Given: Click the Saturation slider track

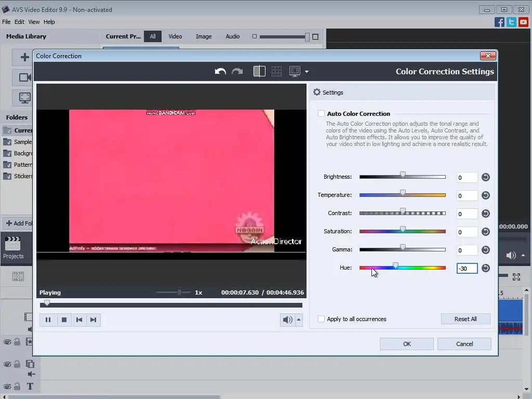Looking at the screenshot, I should click(403, 231).
